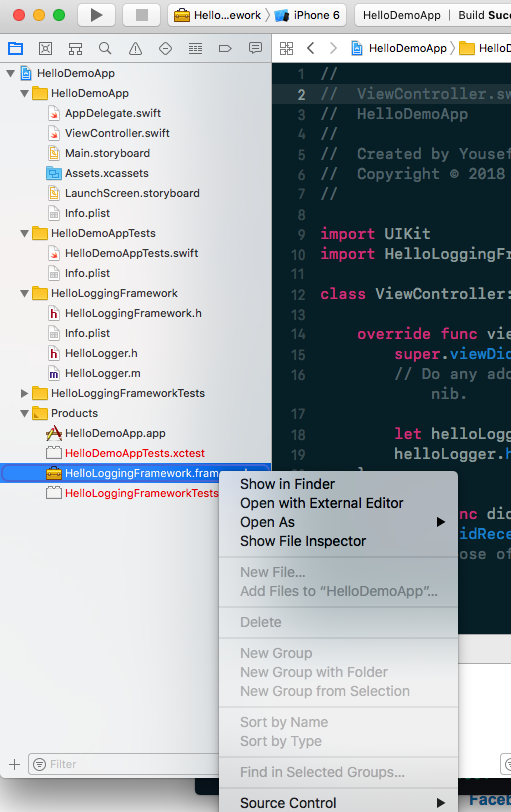
Task: Click the HelloLoggingFramework scheme toolbox icon
Action: click(182, 16)
